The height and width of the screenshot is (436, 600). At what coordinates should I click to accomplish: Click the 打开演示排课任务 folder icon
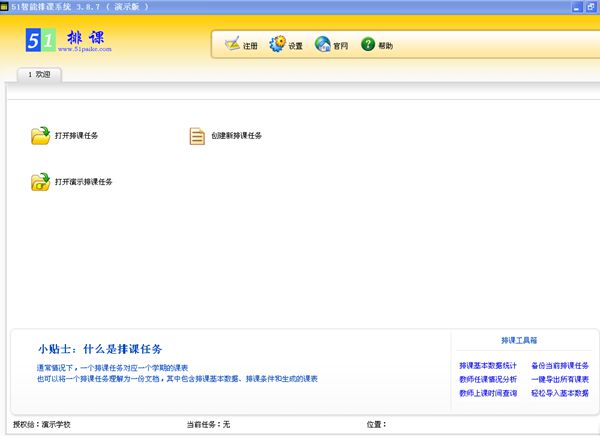click(40, 182)
